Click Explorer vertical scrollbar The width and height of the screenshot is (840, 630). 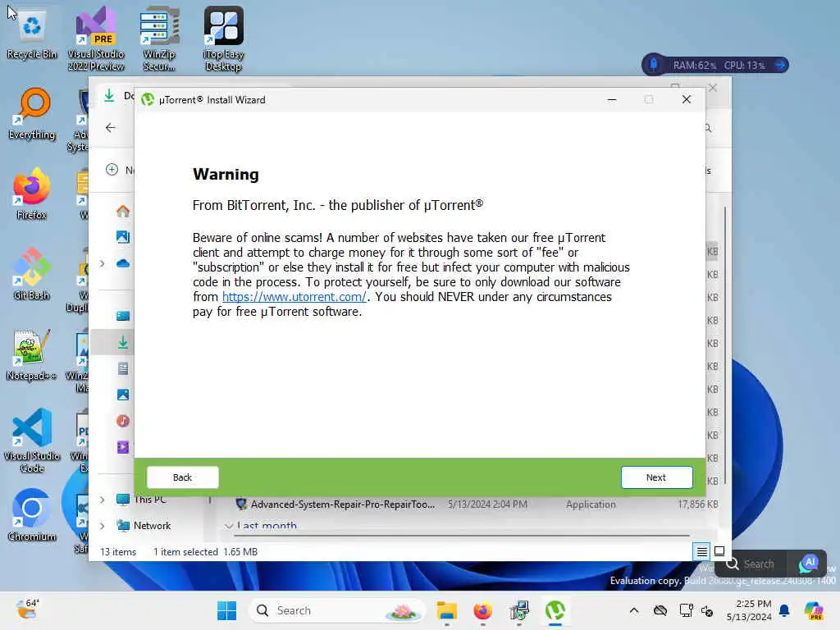pos(725,345)
